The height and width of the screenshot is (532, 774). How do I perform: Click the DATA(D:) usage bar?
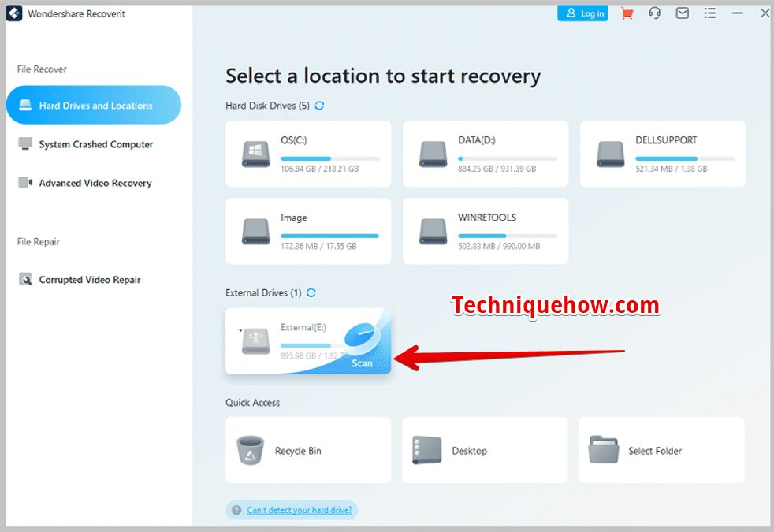[x=508, y=158]
